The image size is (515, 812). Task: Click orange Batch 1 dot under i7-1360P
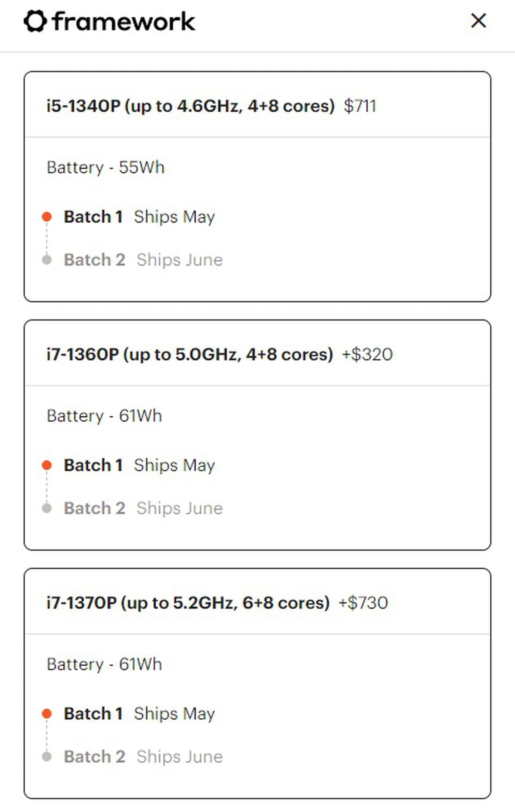(47, 465)
